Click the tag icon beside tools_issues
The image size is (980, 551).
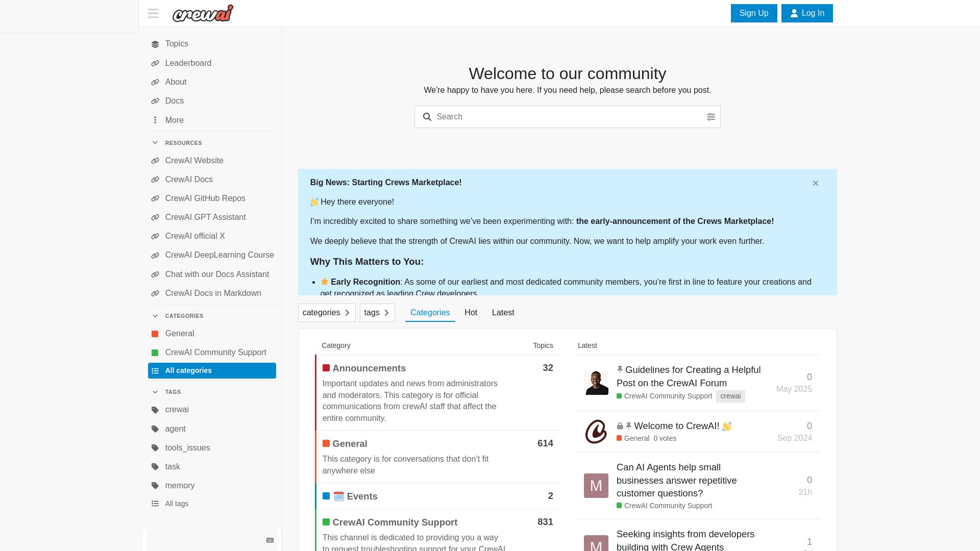[155, 448]
